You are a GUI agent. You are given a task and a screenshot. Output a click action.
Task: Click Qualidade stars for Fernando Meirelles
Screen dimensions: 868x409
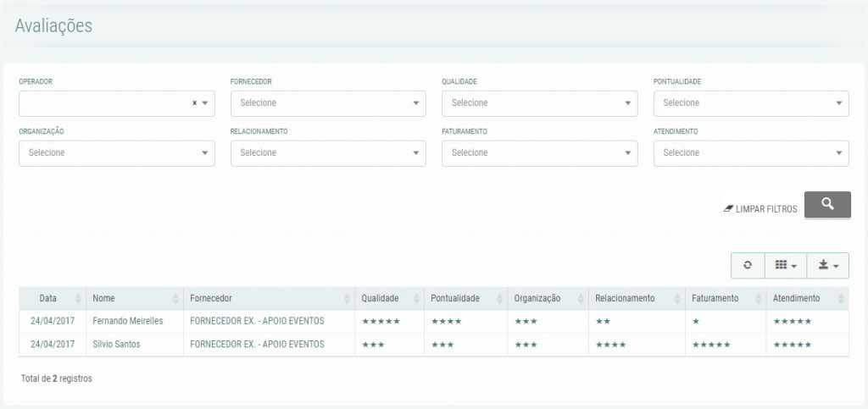381,321
